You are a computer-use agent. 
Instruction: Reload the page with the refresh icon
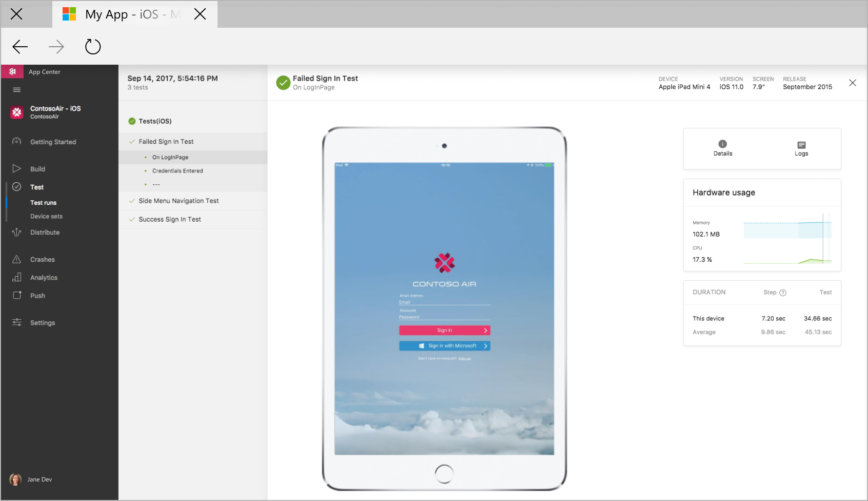pos(92,46)
